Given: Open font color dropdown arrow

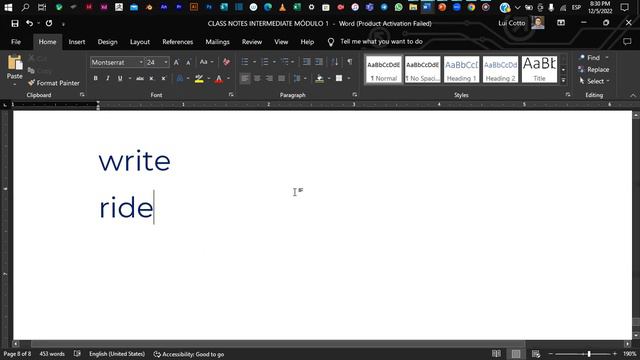Looking at the screenshot, I should (229, 78).
